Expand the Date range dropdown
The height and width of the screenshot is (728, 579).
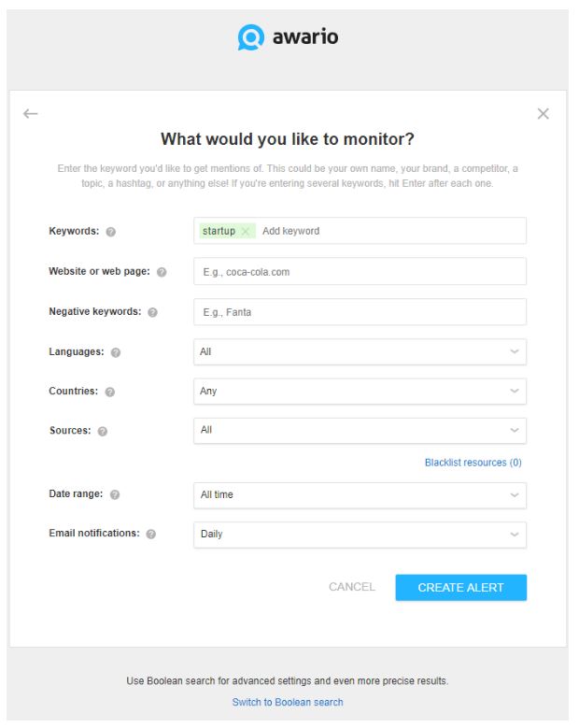(360, 495)
